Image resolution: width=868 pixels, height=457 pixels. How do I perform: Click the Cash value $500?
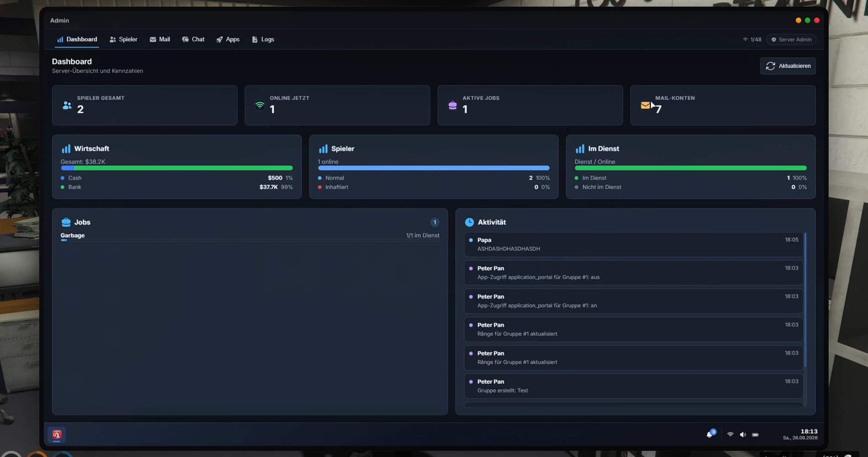pos(275,178)
